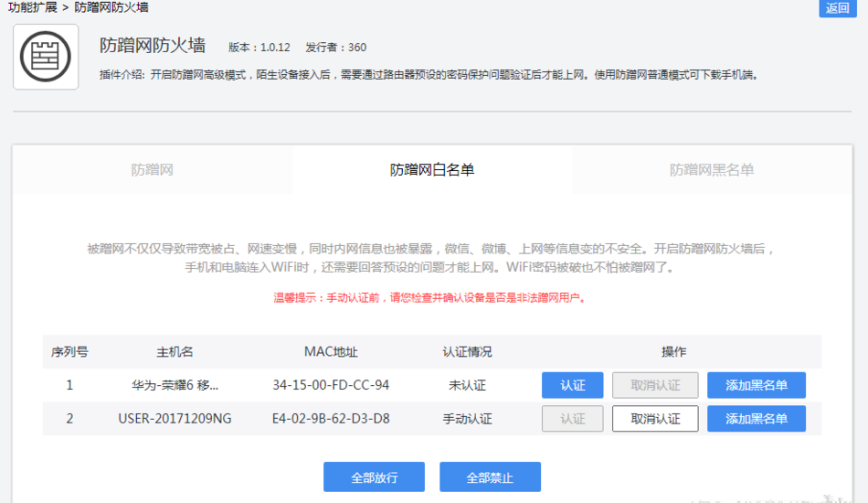The height and width of the screenshot is (503, 868).
Task: Click the 全部放行 button
Action: click(x=375, y=477)
